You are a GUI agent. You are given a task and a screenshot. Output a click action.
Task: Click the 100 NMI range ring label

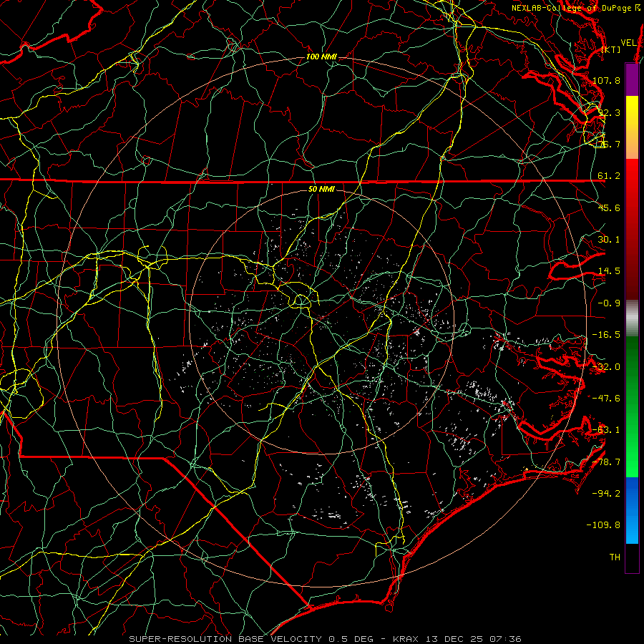(x=321, y=57)
